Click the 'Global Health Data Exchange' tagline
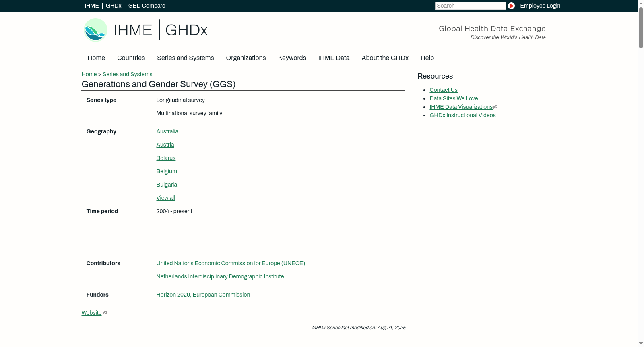The height and width of the screenshot is (347, 644). (x=492, y=29)
